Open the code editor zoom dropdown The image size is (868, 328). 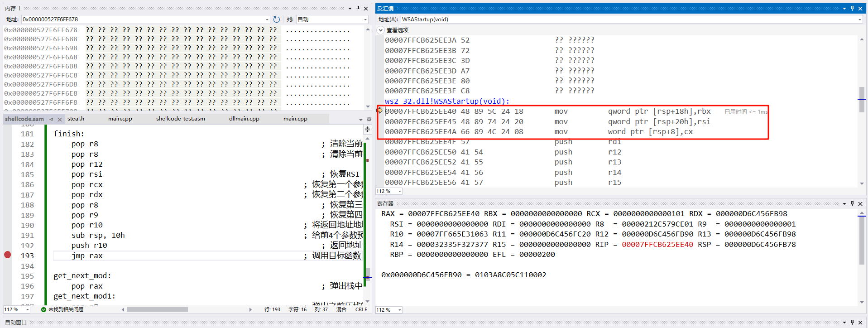27,309
